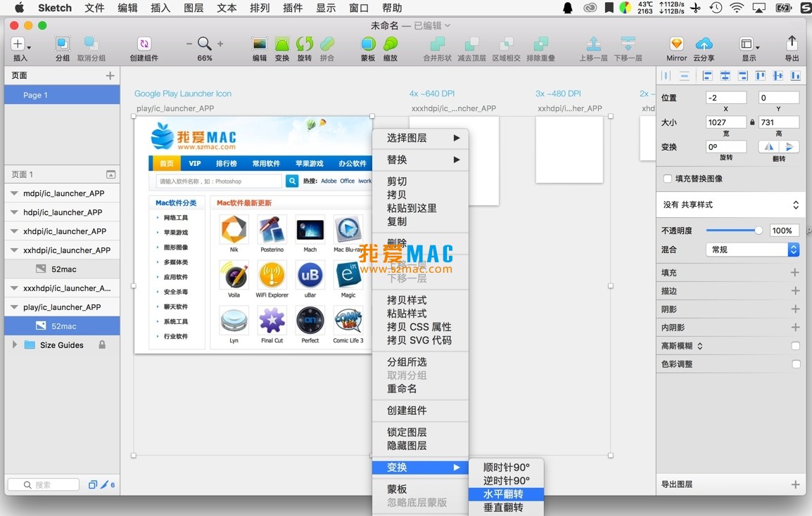The image size is (812, 516).
Task: Open the 选择图层 context submenu
Action: (x=420, y=138)
